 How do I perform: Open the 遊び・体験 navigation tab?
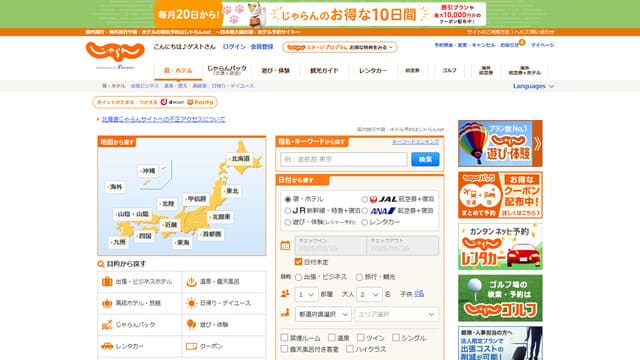(x=276, y=71)
